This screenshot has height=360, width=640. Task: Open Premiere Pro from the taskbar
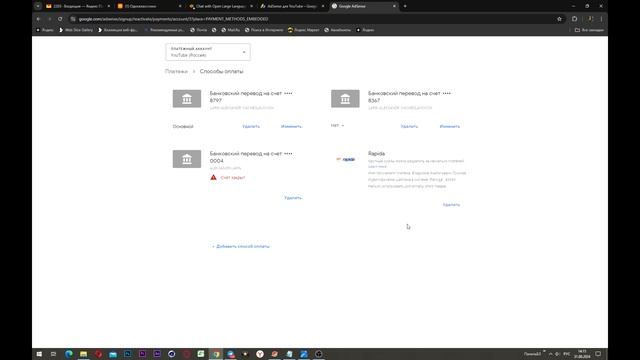(142, 354)
